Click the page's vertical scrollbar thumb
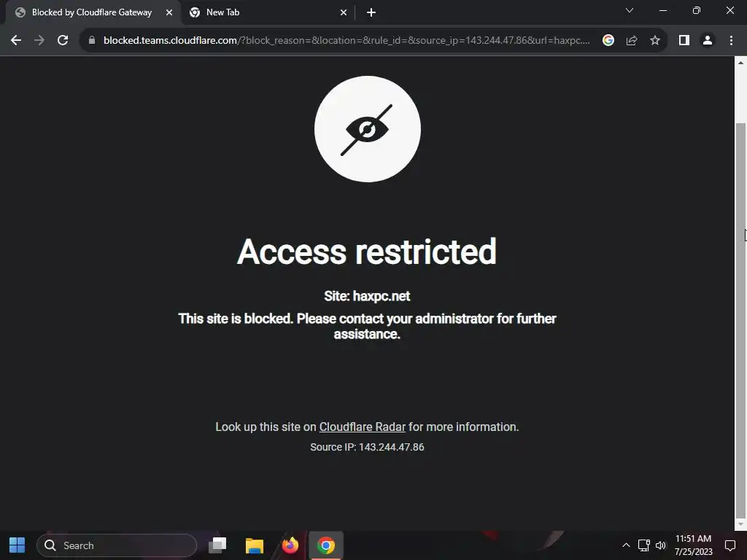The image size is (747, 560). click(740, 320)
